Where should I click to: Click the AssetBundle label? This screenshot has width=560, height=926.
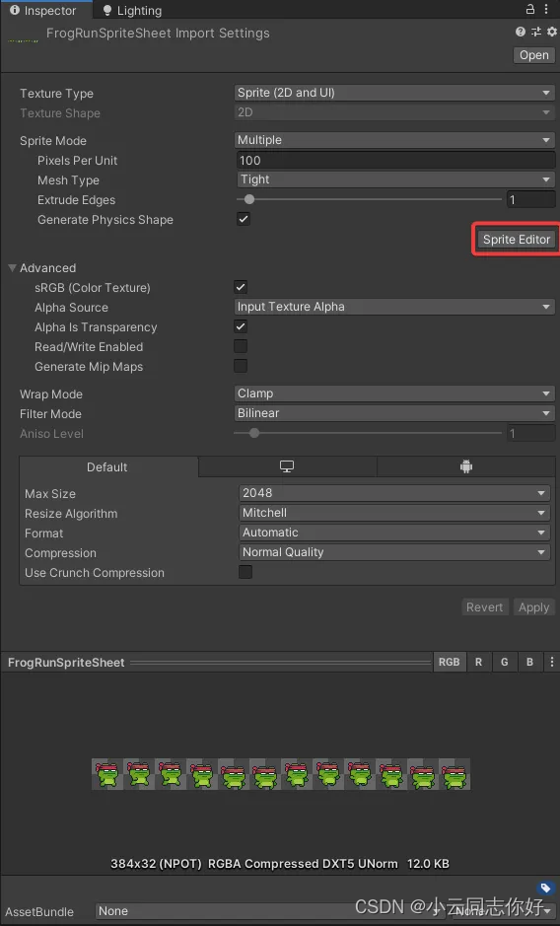39,911
